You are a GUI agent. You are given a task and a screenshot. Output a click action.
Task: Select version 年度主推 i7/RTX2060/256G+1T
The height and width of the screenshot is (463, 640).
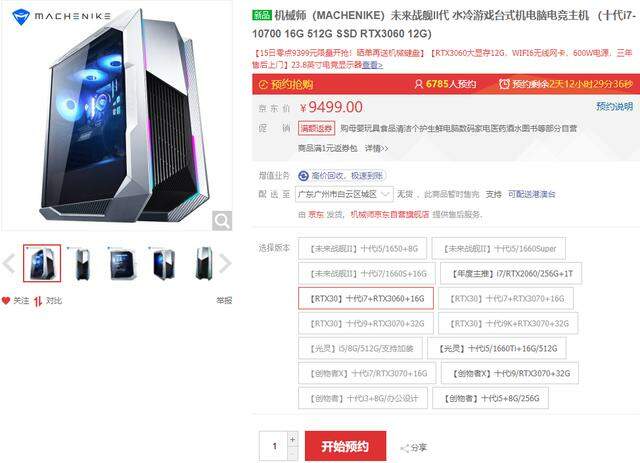511,274
